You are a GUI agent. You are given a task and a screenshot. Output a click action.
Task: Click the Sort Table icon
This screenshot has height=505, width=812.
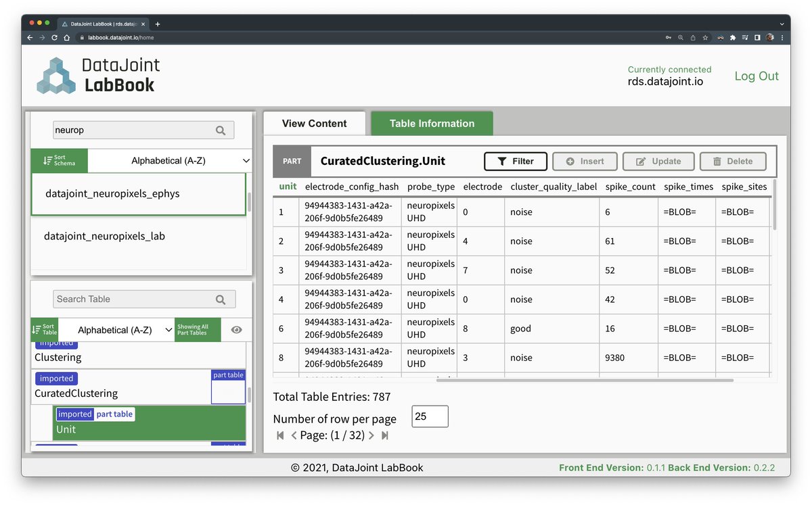(36, 330)
